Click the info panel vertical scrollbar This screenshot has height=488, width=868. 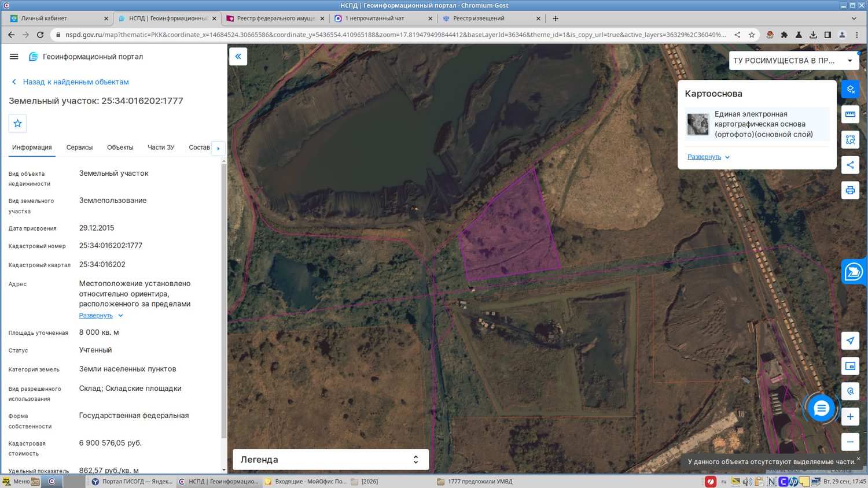(x=224, y=301)
